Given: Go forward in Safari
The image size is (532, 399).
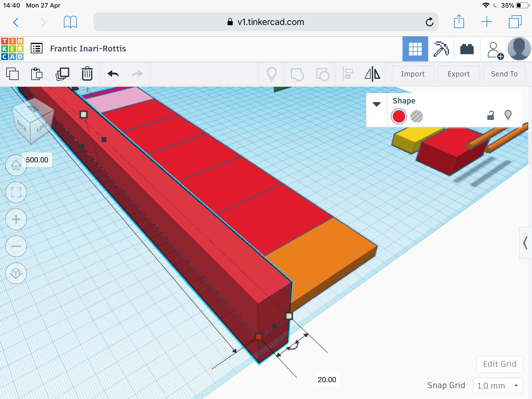Looking at the screenshot, I should click(43, 22).
